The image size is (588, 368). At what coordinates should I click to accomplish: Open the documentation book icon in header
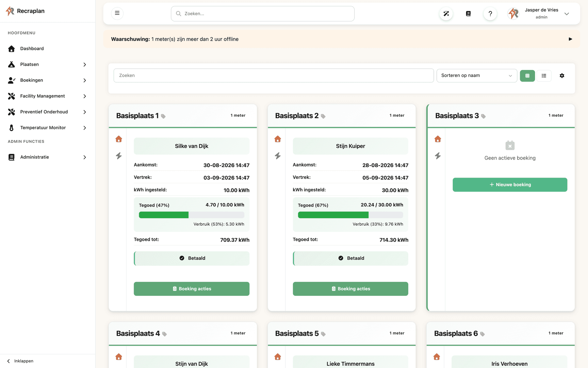click(x=468, y=14)
